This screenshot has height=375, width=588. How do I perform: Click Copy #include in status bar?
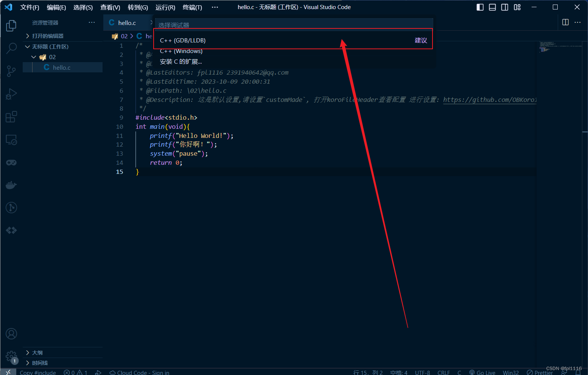point(37,372)
